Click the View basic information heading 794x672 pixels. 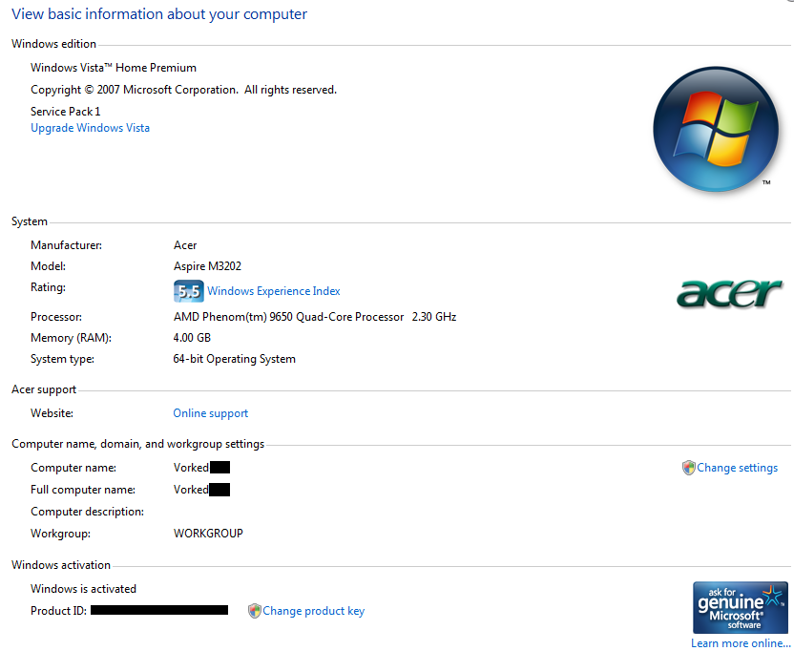[159, 14]
